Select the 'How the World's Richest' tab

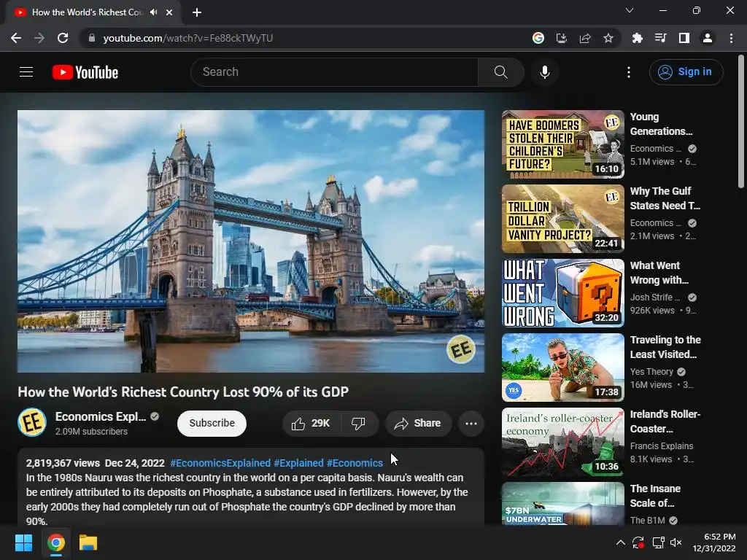tap(88, 12)
